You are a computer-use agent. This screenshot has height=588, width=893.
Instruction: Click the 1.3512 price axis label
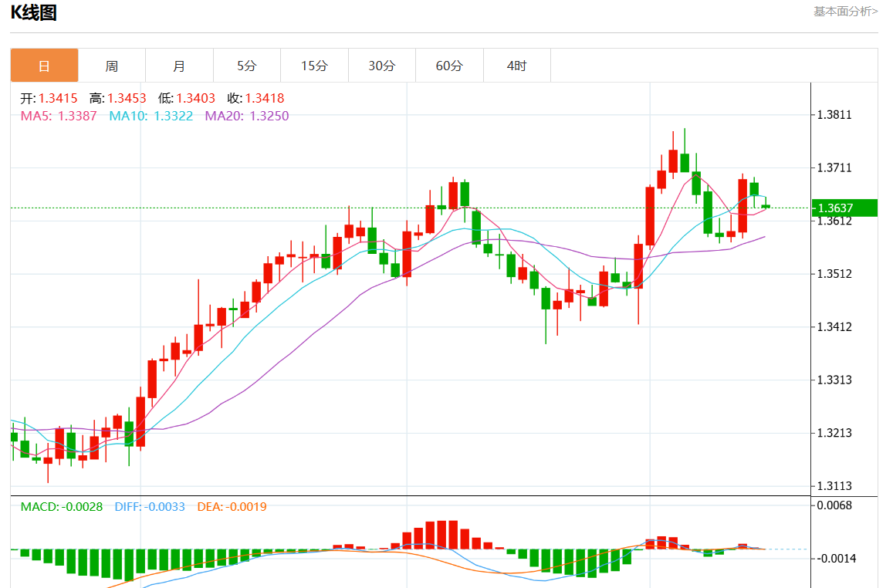(834, 274)
